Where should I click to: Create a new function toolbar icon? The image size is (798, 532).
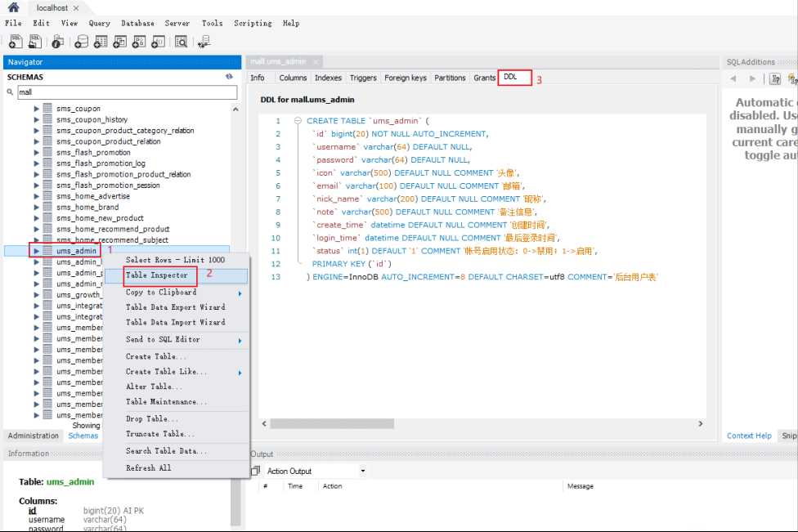coord(159,42)
